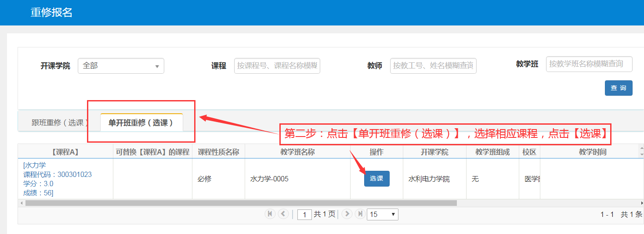
Task: Click the 开课学院 column header
Action: [434, 152]
